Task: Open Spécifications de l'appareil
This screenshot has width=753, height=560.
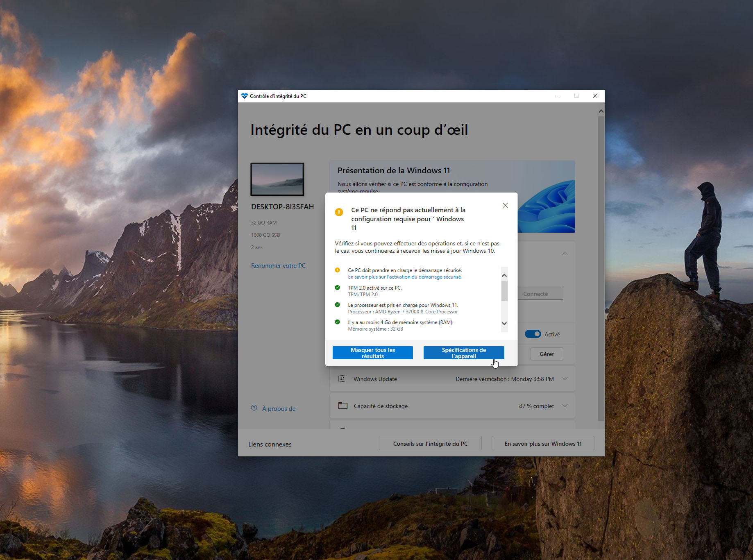Action: [x=463, y=353]
